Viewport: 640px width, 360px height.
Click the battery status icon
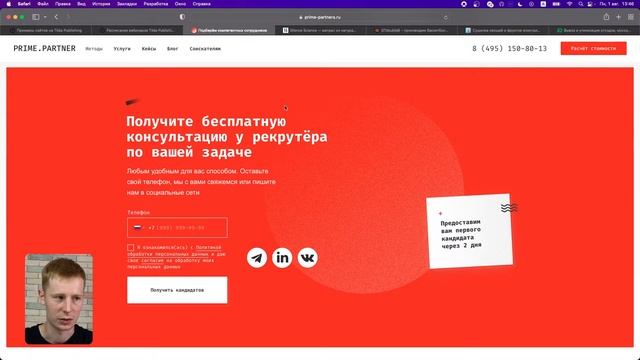click(x=556, y=4)
